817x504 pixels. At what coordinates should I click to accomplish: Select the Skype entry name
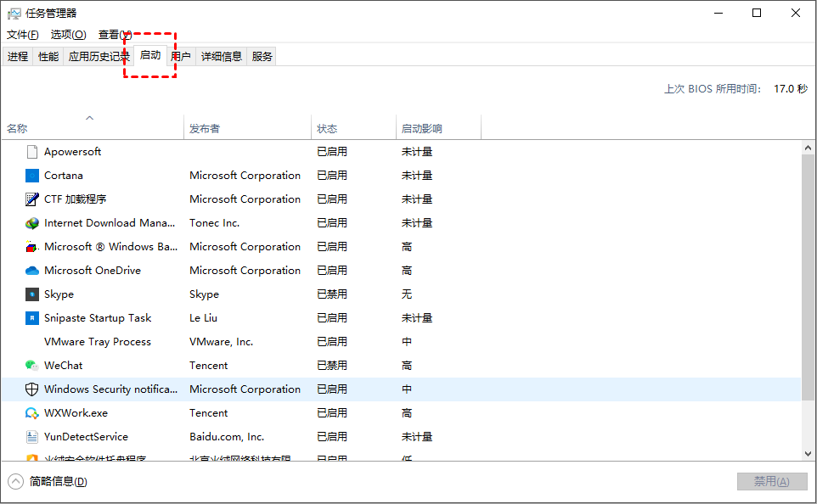coord(59,294)
